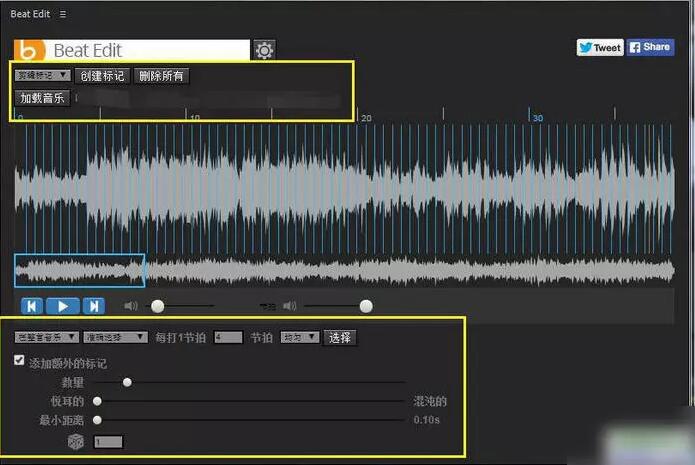The height and width of the screenshot is (465, 695).
Task: Toggle the 添加额外的标记 checkbox
Action: 19,360
